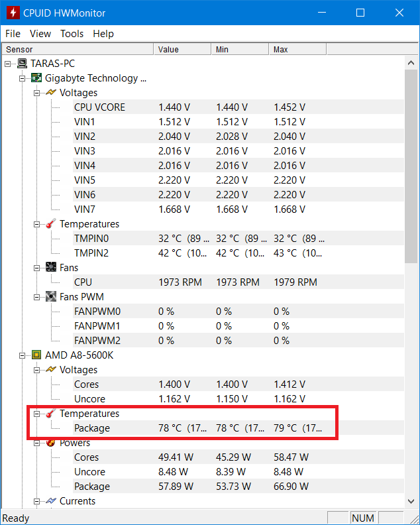The height and width of the screenshot is (525, 420).
Task: Select the Package power row
Action: pyautogui.click(x=238, y=486)
